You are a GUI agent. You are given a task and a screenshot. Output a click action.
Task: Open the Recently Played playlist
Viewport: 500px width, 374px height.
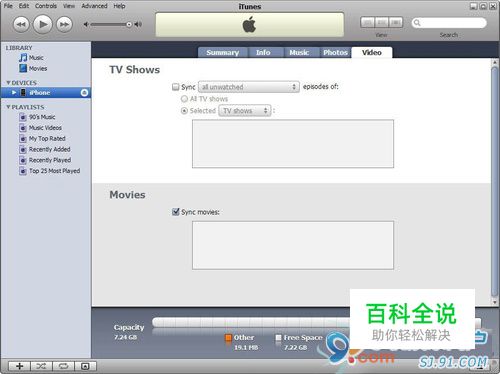[50, 160]
